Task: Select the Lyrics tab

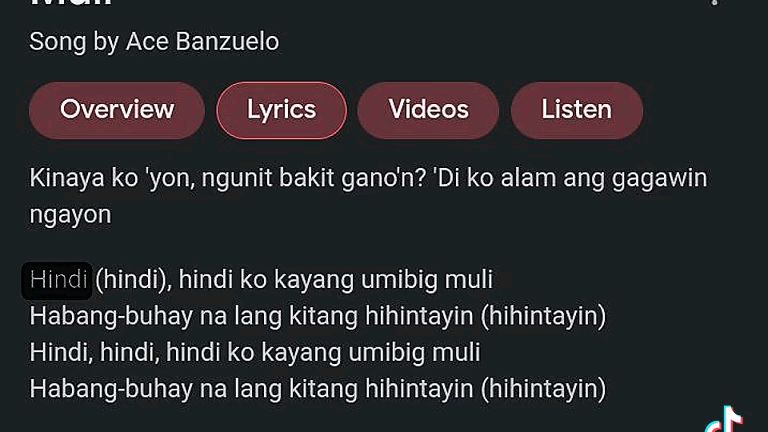Action: point(282,110)
